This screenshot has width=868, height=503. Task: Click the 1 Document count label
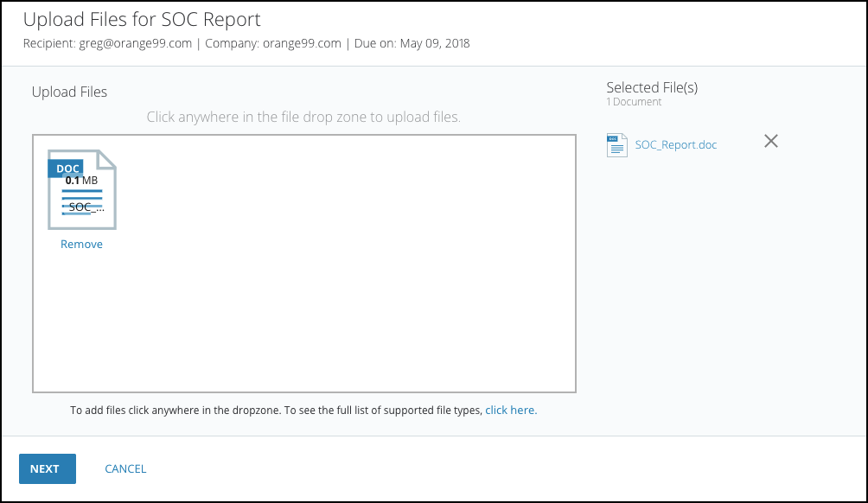tap(634, 102)
